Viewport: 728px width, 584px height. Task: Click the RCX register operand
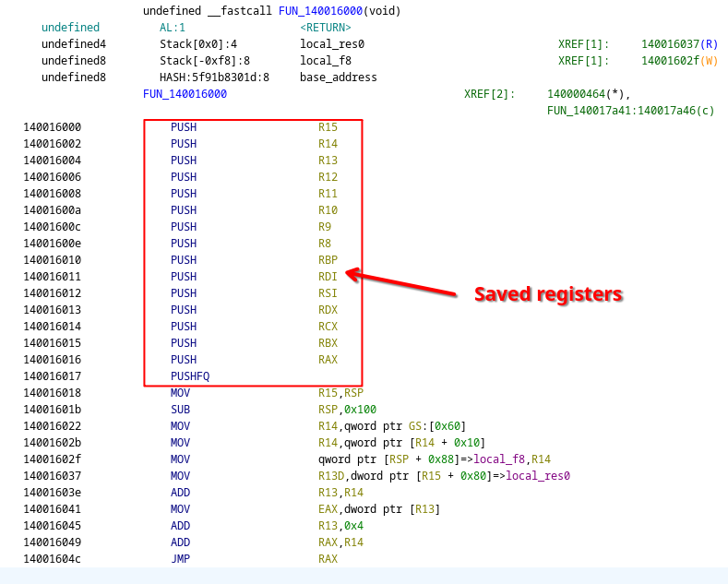pos(328,327)
